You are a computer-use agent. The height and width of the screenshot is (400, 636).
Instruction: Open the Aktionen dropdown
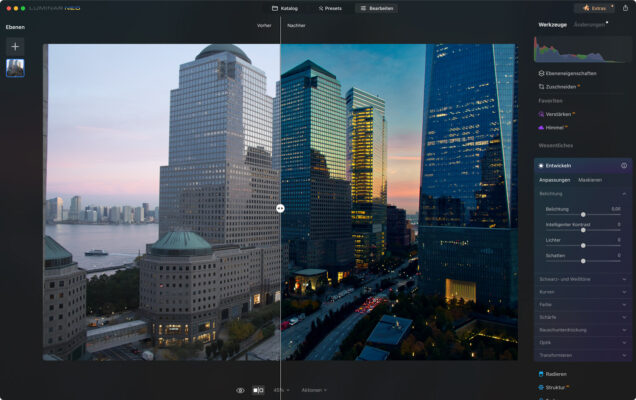(314, 390)
